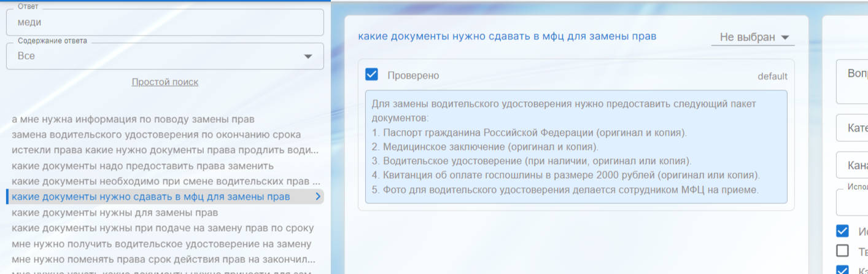The height and width of the screenshot is (274, 868).
Task: Choose 'мне нужно поменять права срок действия'
Action: click(x=163, y=259)
